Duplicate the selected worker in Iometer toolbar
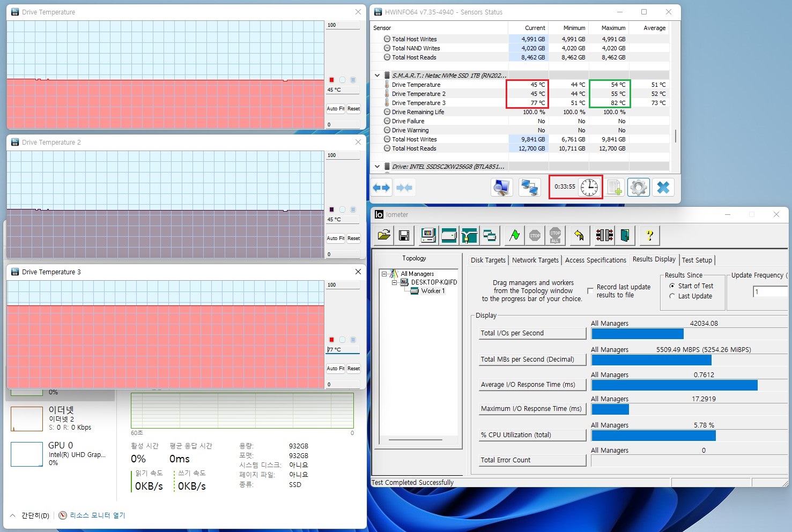Screen dimensions: 792x532 [x=490, y=235]
